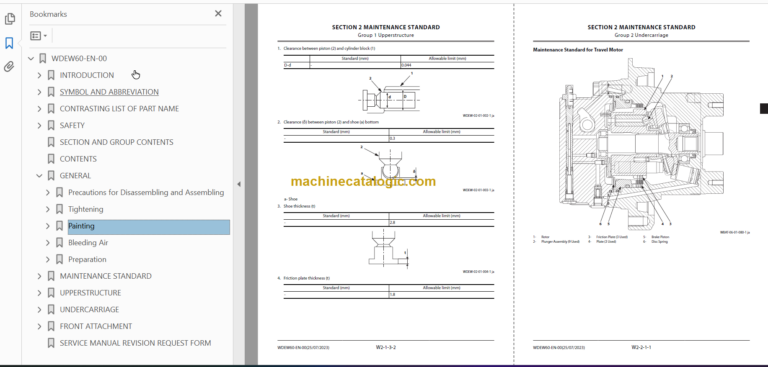Expand CONTRASTING LIST OF PART NAME bookmark
Viewport: 768px width, 367px height.
(40, 109)
